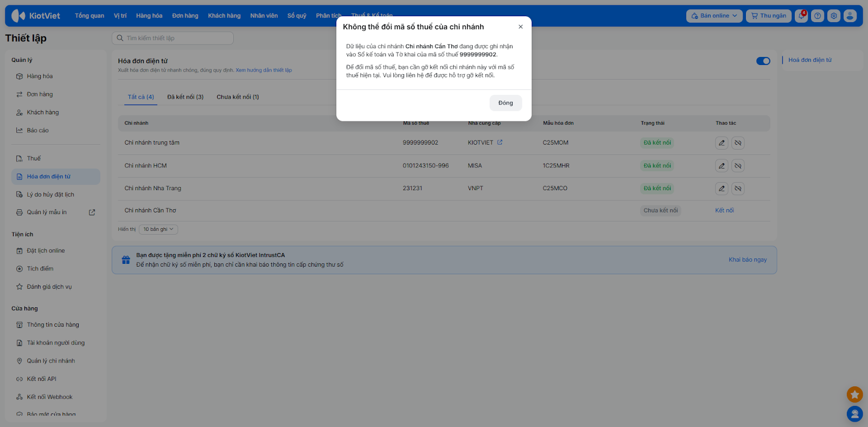Open the Xem hướng dẫn thiết lập link
This screenshot has width=868, height=427.
[x=264, y=70]
